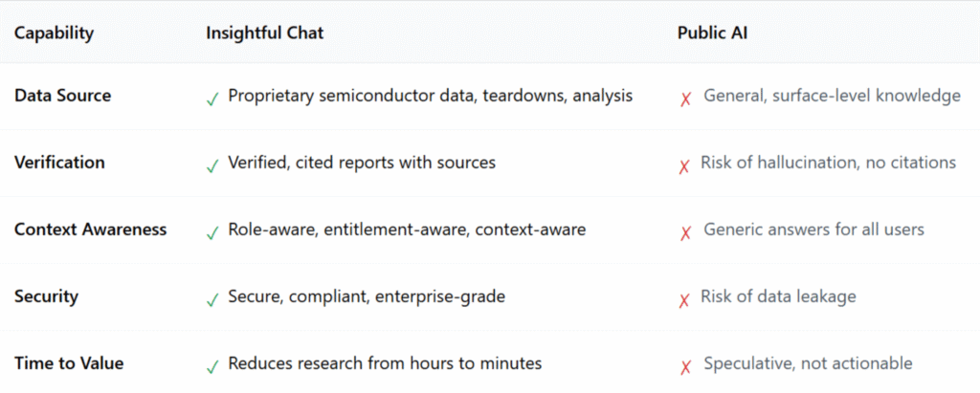The height and width of the screenshot is (393, 980).
Task: Click the Context Awareness row label
Action: (90, 229)
